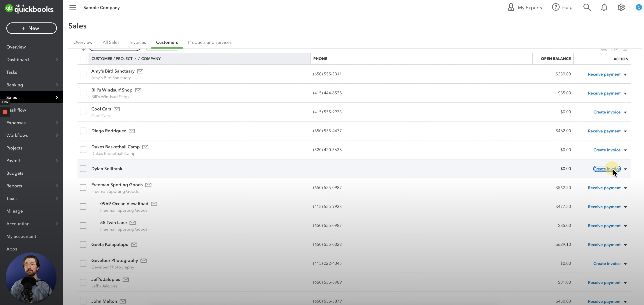The height and width of the screenshot is (305, 644).
Task: Click Create invoice for Dylan Sollfrank
Action: point(607,169)
